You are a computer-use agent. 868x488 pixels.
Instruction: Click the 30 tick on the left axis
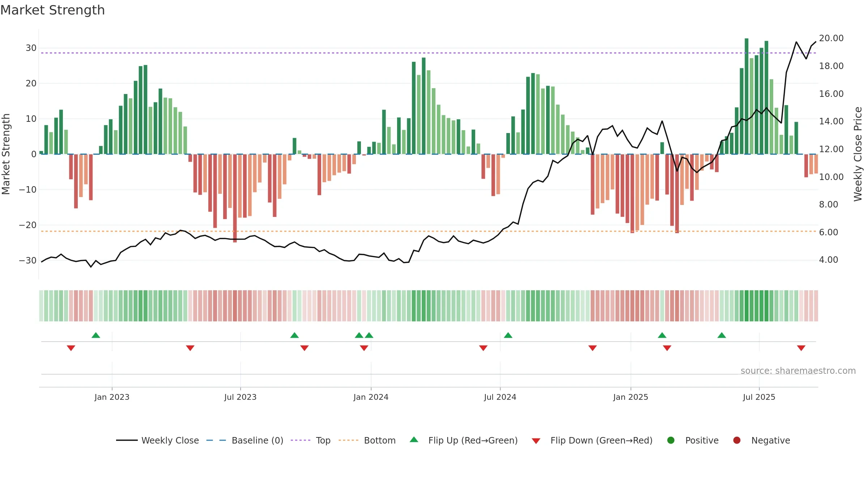pos(31,48)
